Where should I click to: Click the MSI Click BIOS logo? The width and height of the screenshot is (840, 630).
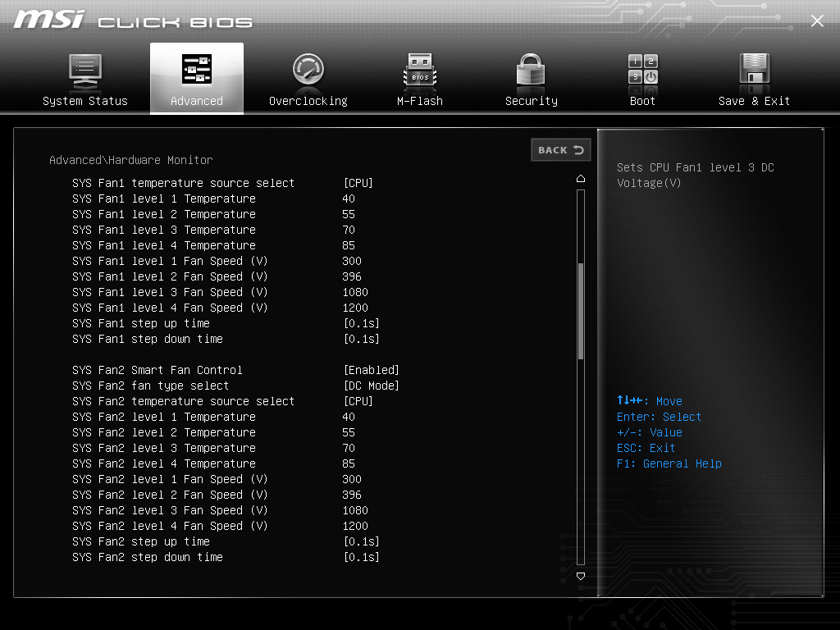pos(133,20)
